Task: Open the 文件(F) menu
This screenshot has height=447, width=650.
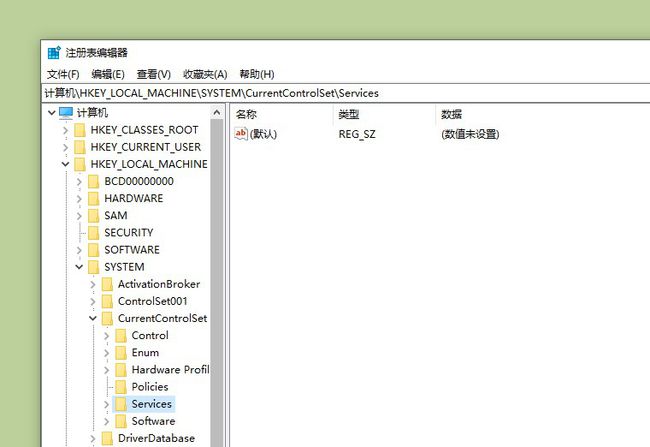Action: [63, 74]
